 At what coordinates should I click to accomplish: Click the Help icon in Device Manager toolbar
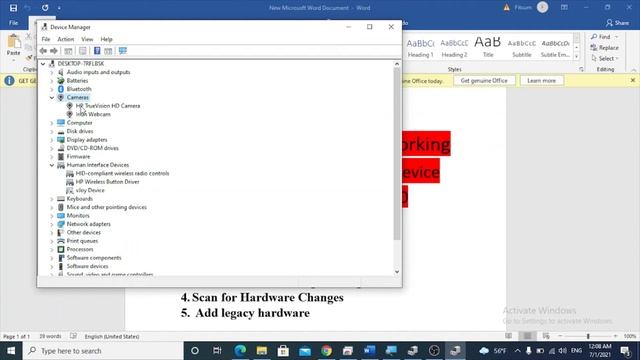97,51
